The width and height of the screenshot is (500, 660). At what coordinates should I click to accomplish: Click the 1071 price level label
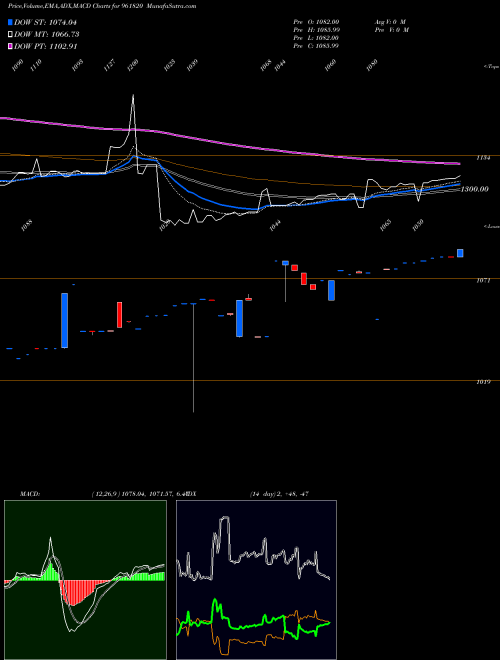483,280
